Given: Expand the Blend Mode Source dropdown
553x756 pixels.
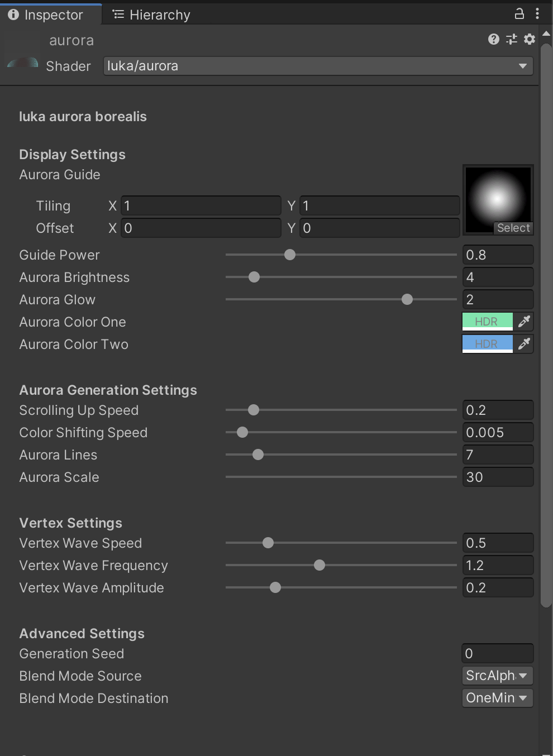Looking at the screenshot, I should coord(497,676).
